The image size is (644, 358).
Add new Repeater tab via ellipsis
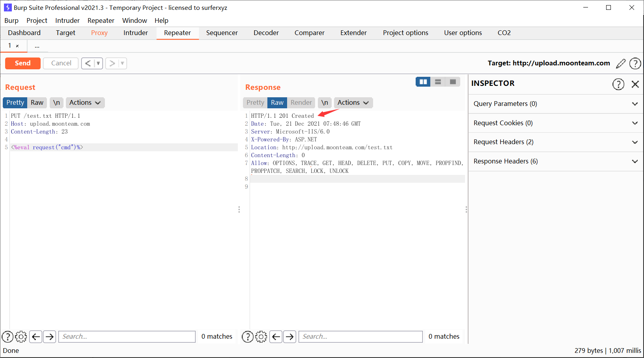point(37,46)
